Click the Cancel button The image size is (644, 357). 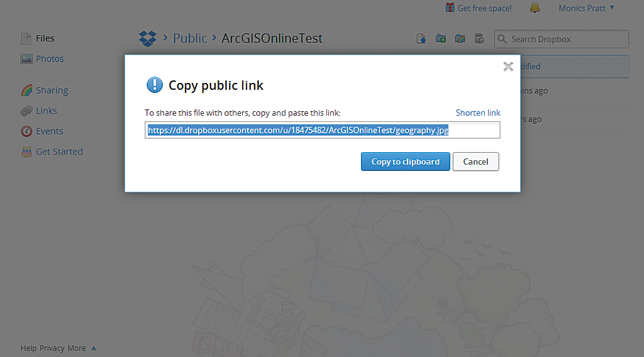(475, 162)
